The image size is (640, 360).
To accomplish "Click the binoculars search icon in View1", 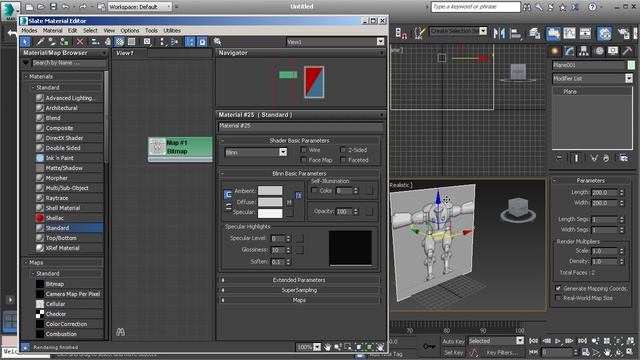I will pos(120,332).
